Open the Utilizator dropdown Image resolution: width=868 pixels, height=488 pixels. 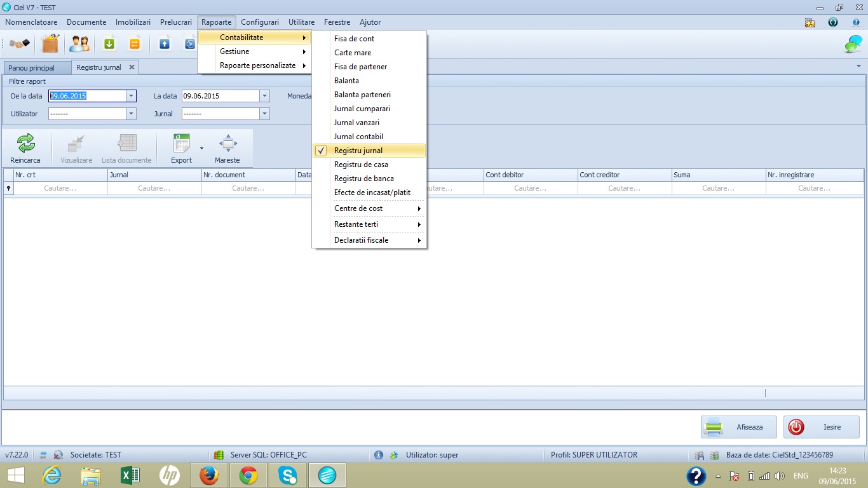[131, 114]
